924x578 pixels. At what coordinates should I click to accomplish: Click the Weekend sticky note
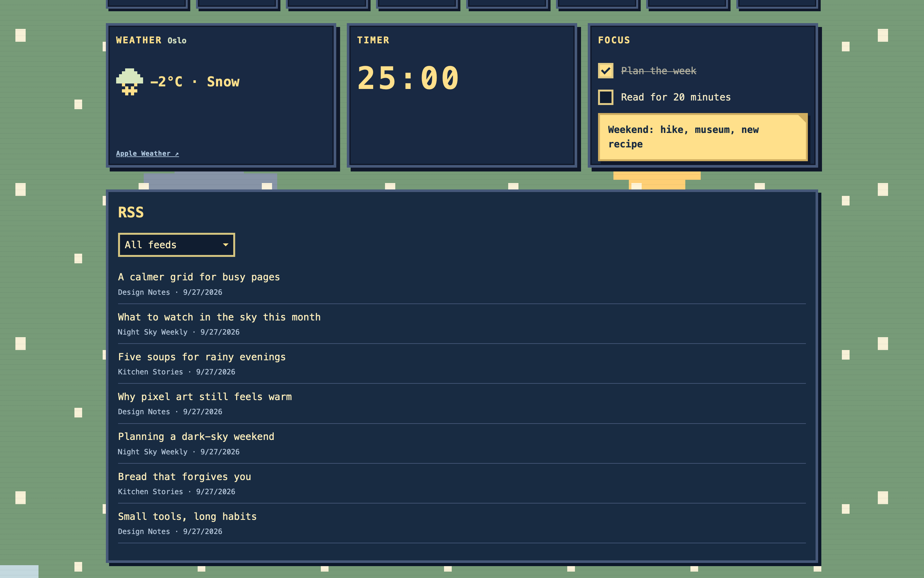(703, 137)
